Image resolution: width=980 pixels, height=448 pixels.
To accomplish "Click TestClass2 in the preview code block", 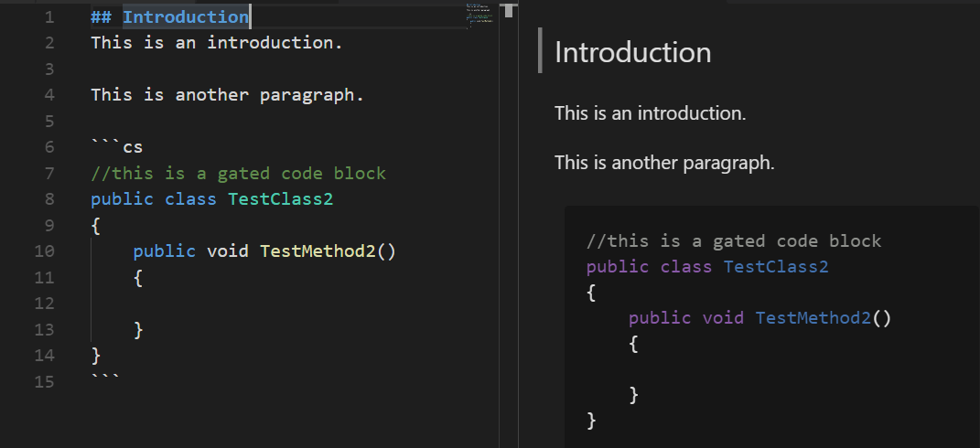I will click(x=775, y=266).
